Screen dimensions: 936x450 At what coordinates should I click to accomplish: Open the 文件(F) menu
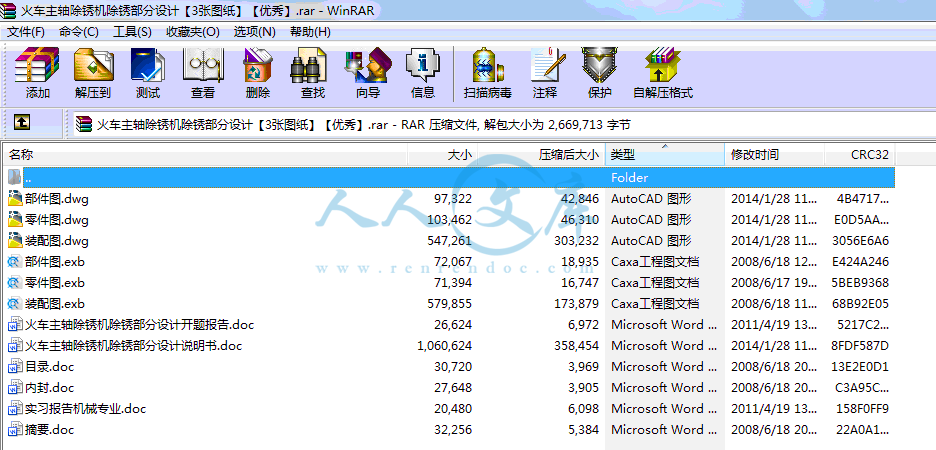(x=26, y=32)
